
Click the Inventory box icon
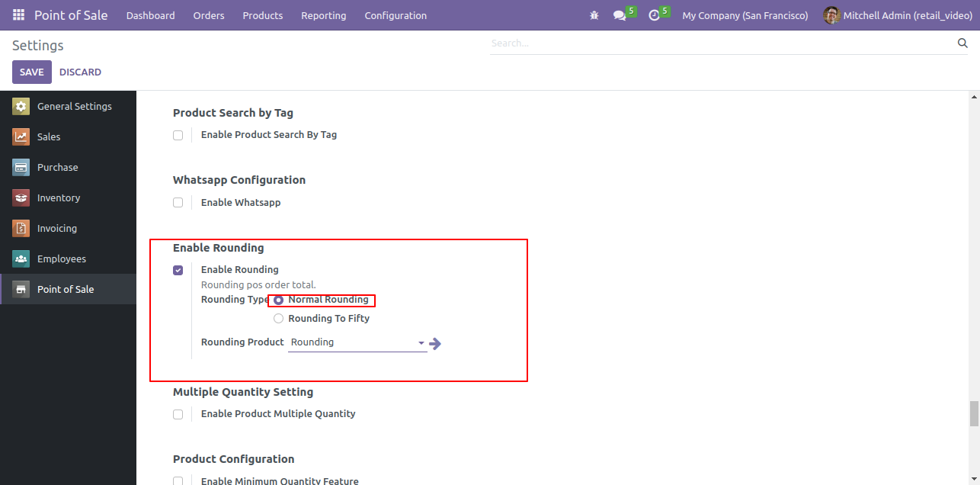(x=21, y=198)
